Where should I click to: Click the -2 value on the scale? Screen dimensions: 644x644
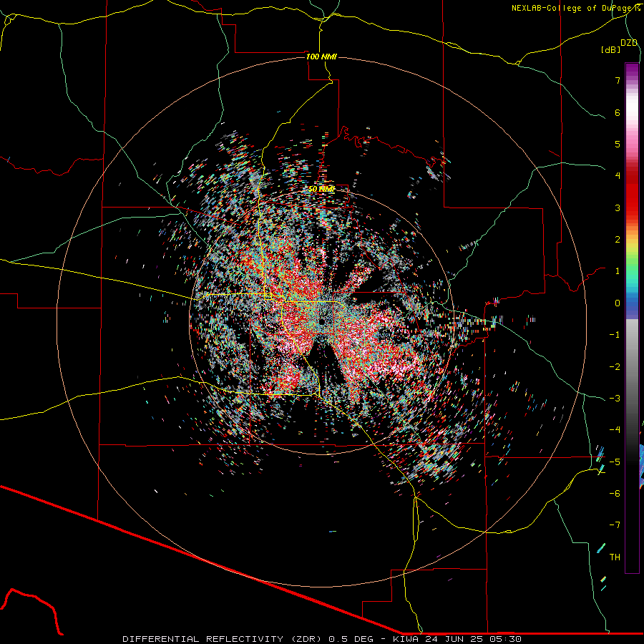[615, 367]
